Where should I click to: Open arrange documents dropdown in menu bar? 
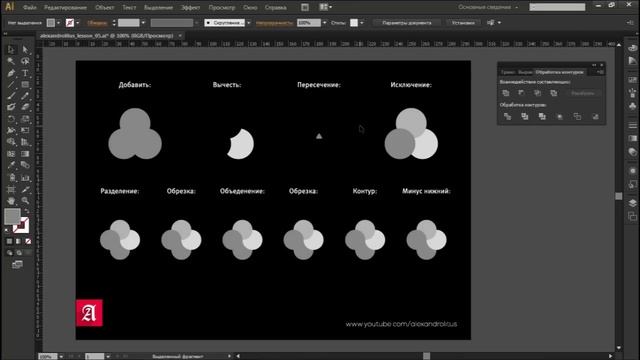tap(325, 7)
